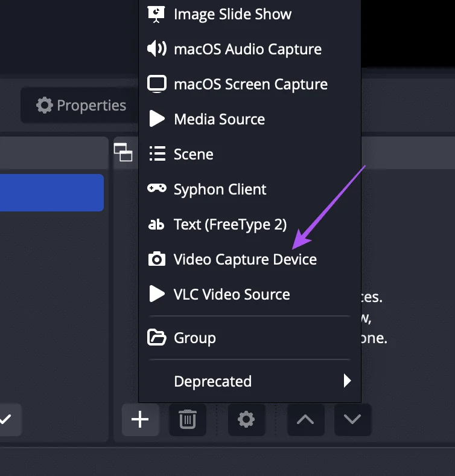Click the Text FreeType 2 'ab' icon
Viewport: 455px width, 476px height.
pyautogui.click(x=156, y=224)
